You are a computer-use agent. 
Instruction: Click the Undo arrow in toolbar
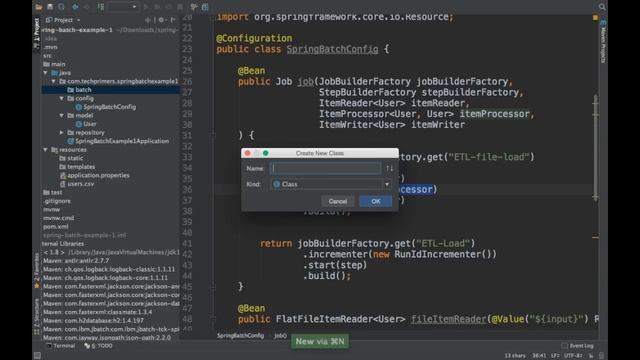click(x=75, y=7)
